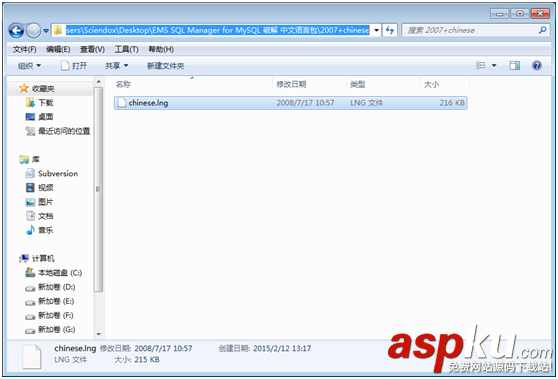Image resolution: width=558 pixels, height=379 pixels.
Task: Open the 文件(F) menu
Action: pyautogui.click(x=25, y=49)
